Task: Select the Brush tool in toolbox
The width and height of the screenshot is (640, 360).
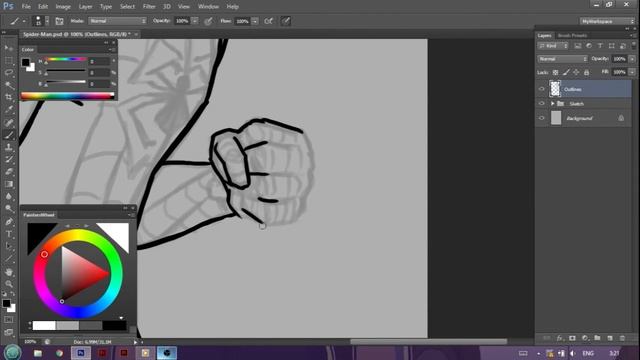Action: click(x=9, y=135)
